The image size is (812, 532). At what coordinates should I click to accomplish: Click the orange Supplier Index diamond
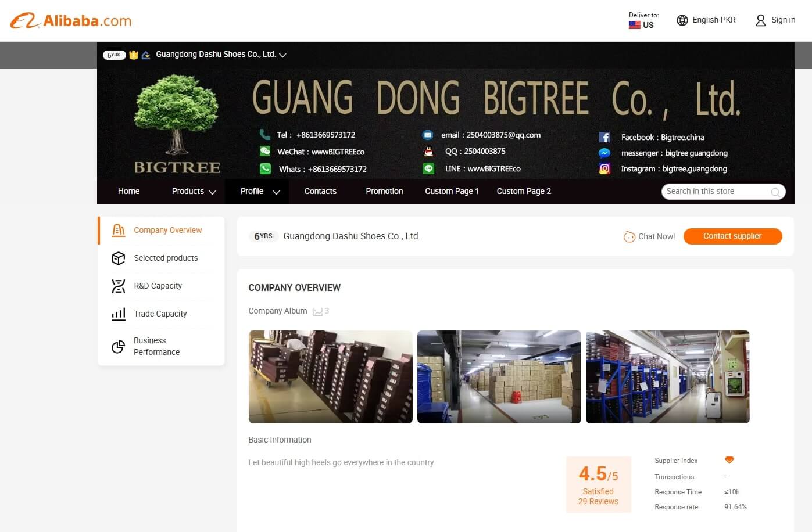pyautogui.click(x=729, y=460)
